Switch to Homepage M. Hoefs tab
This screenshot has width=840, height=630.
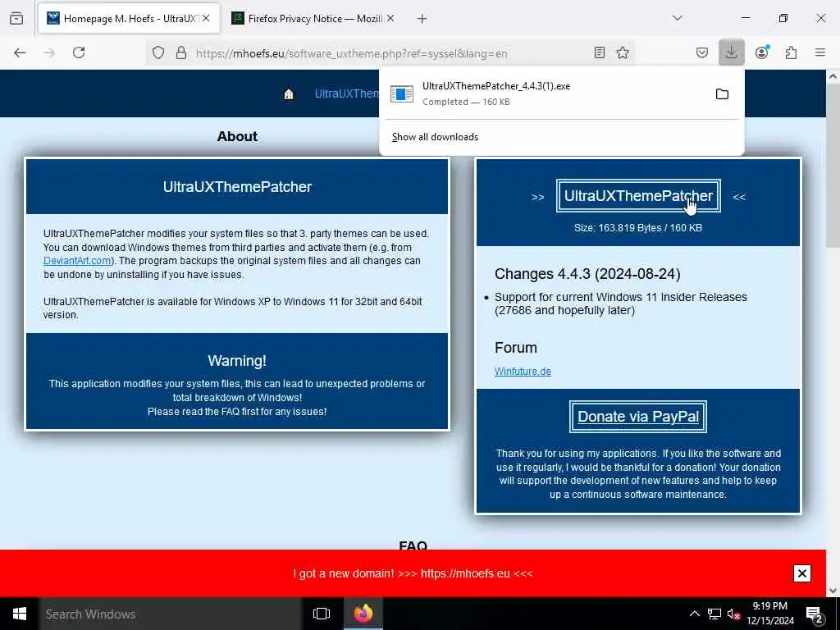coord(129,19)
